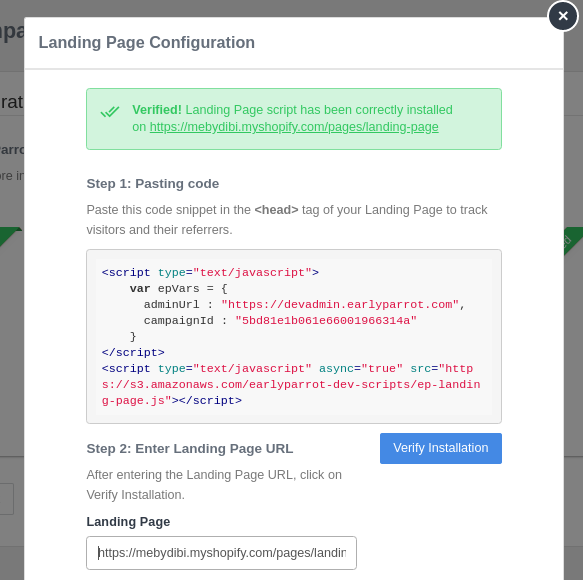This screenshot has width=583, height=580.
Task: Focus the Landing Page URL input field
Action: pos(221,552)
